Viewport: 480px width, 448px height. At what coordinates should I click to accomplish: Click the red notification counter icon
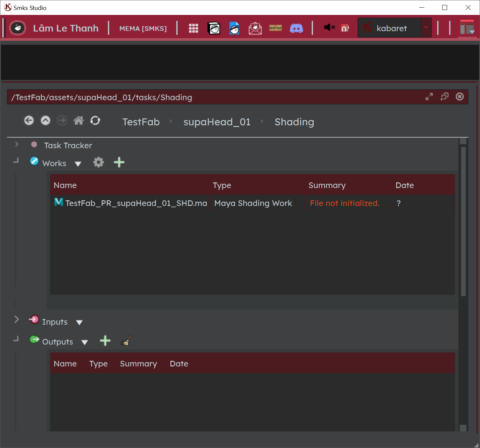coord(345,28)
